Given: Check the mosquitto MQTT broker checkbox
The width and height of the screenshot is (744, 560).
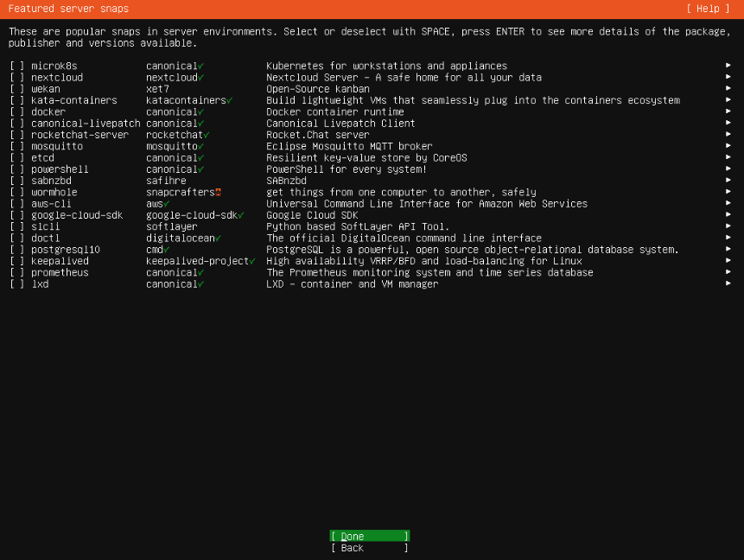Looking at the screenshot, I should [x=17, y=146].
